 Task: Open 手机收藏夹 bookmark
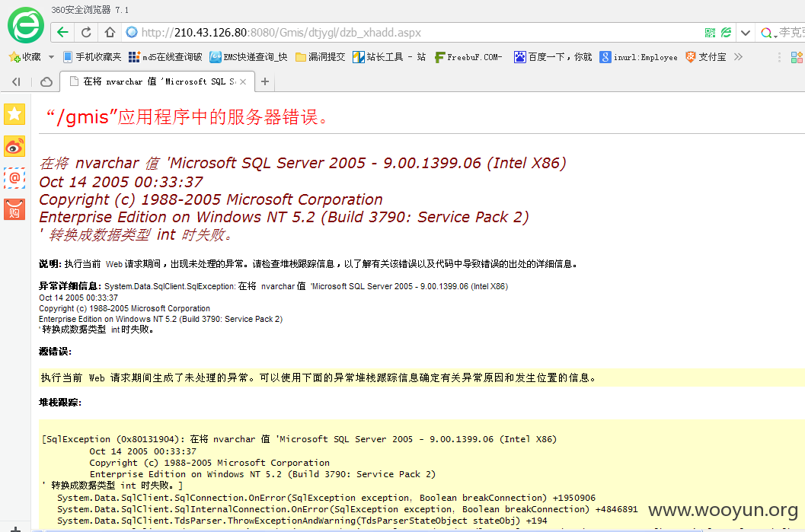(92, 57)
